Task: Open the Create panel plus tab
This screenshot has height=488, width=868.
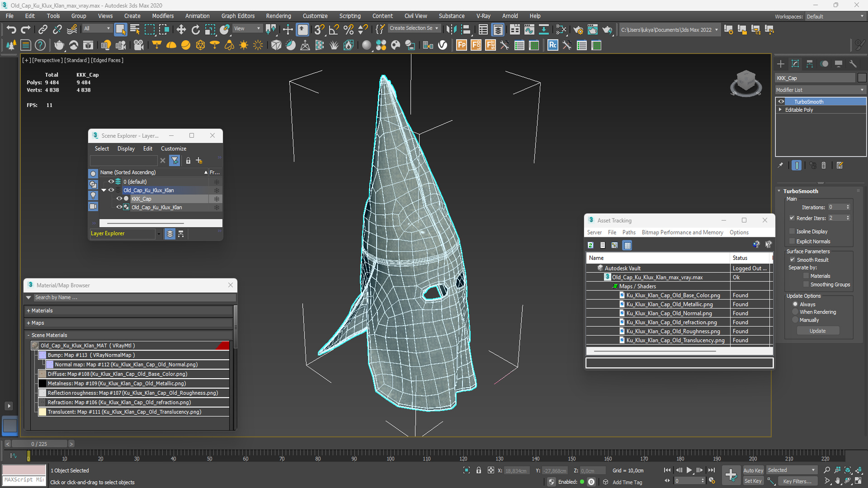Action: pyautogui.click(x=781, y=64)
